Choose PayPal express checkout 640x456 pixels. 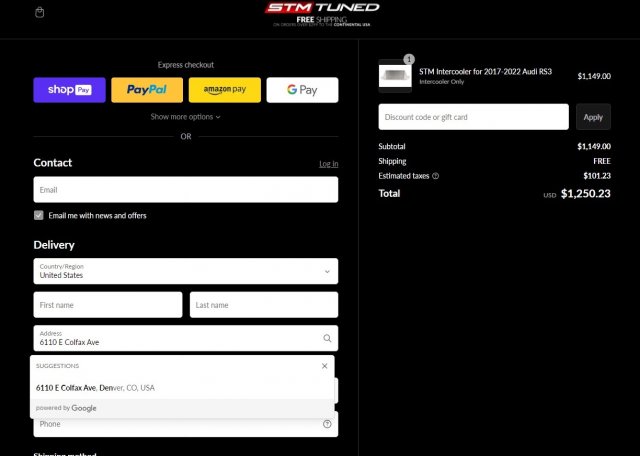click(147, 90)
